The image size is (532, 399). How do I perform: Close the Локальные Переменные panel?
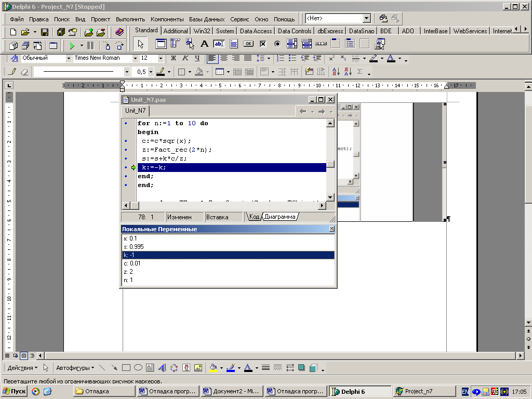point(332,229)
